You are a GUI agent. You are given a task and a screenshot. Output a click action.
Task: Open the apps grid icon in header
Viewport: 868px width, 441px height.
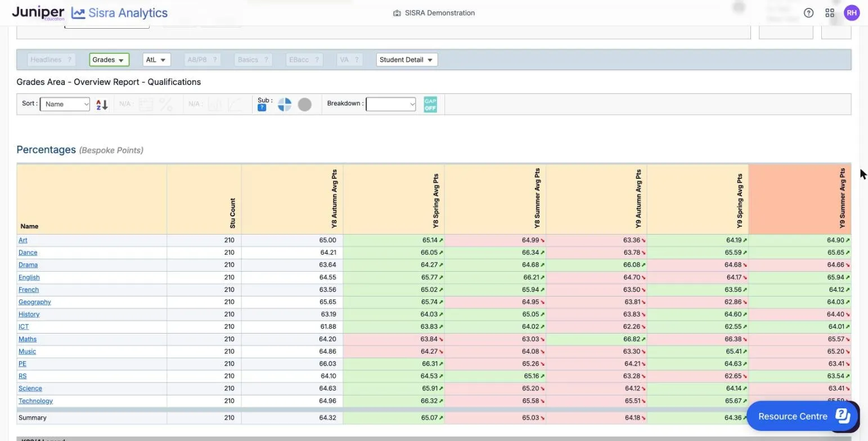(x=830, y=13)
